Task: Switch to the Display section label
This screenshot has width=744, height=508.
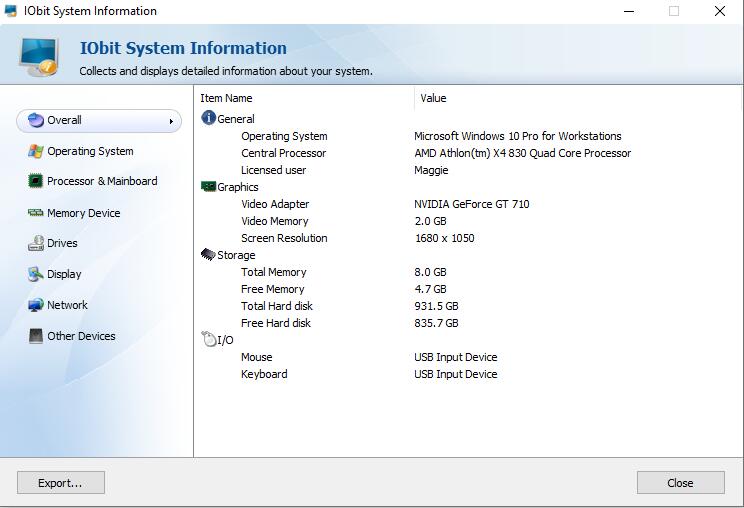Action: point(64,274)
